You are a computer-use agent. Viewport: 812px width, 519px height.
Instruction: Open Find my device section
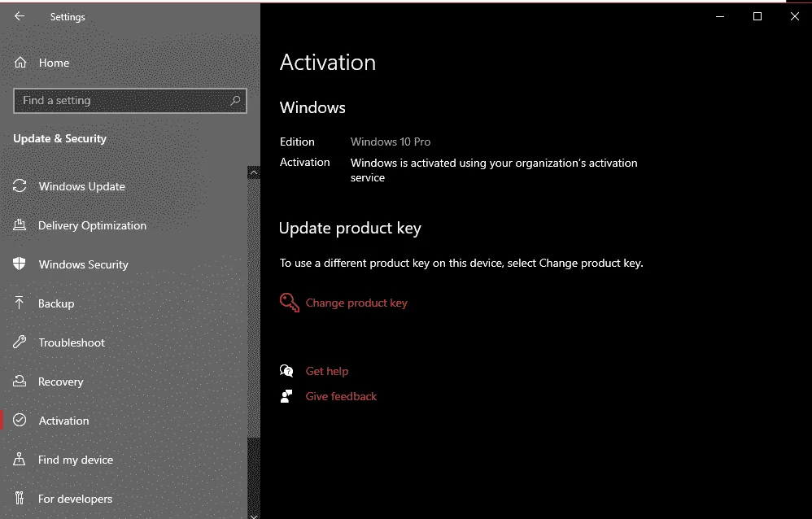point(76,460)
